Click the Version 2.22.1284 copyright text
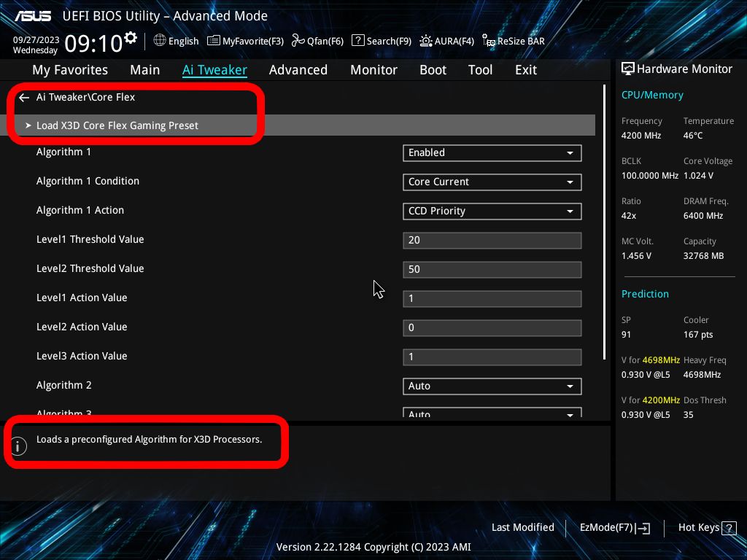Screen dimensions: 747x560 click(373, 547)
